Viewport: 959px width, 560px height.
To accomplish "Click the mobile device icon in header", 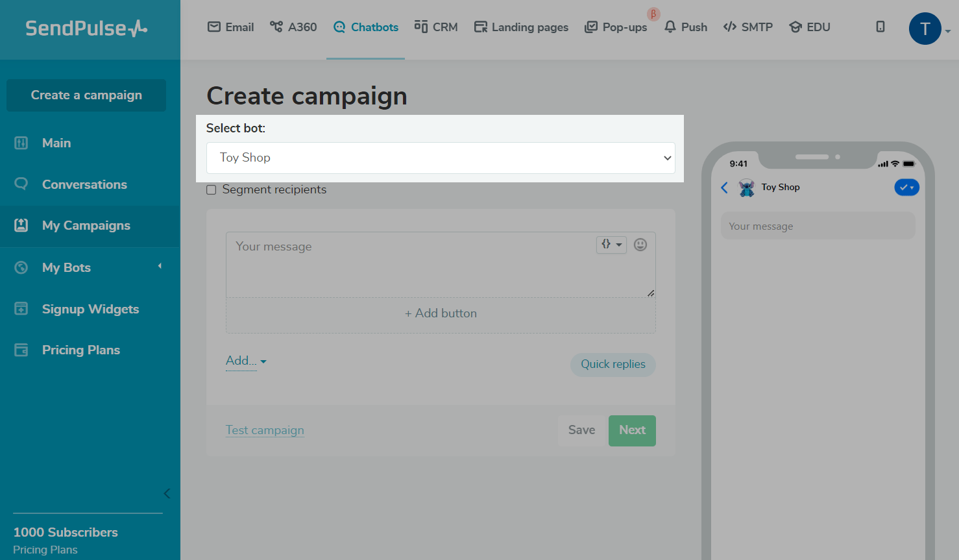I will pos(880,27).
